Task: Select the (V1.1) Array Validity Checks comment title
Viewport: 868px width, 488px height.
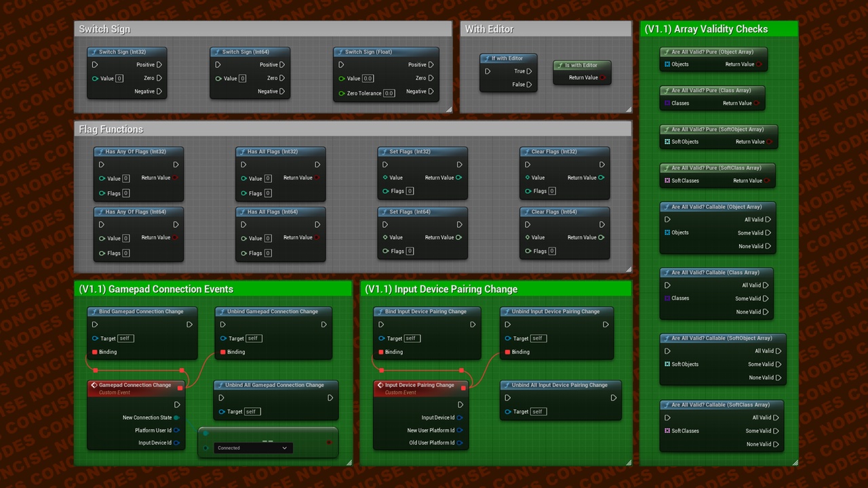Action: [706, 29]
